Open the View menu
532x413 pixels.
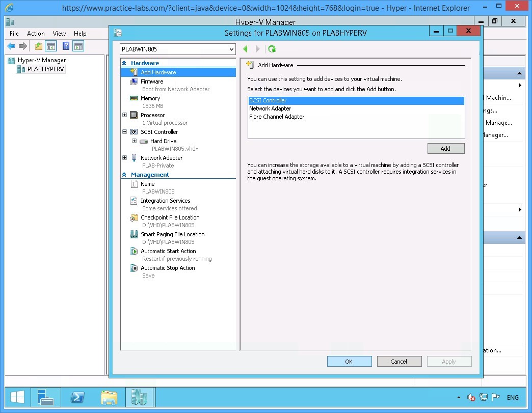point(59,34)
